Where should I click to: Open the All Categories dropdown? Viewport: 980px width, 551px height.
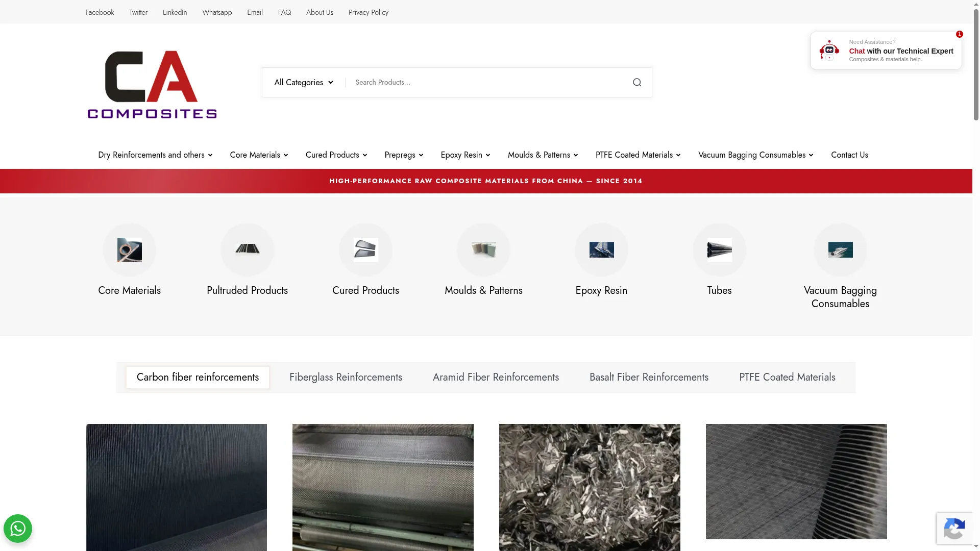tap(304, 82)
